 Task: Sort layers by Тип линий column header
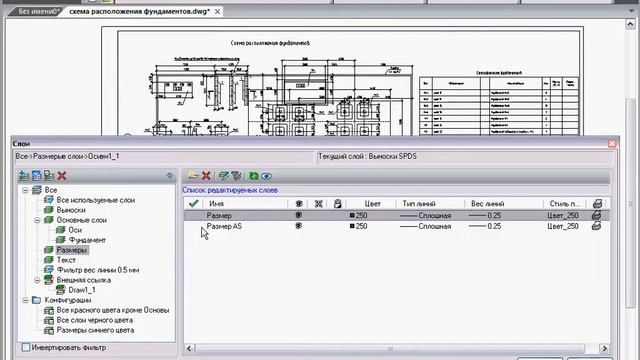pyautogui.click(x=419, y=203)
